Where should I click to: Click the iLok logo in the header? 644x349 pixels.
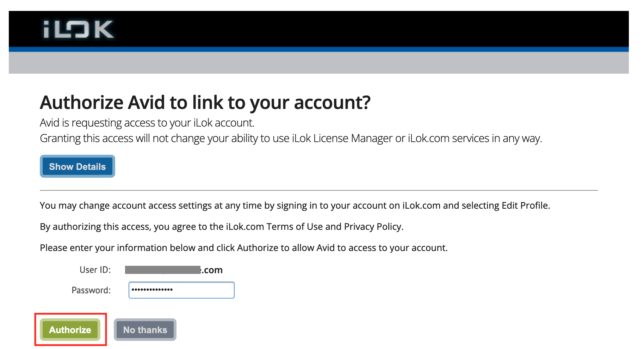pos(78,29)
